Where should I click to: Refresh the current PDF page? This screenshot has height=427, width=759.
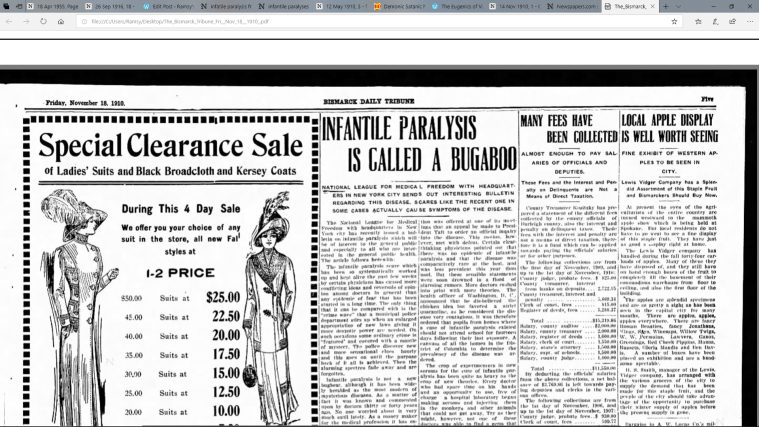[x=45, y=20]
